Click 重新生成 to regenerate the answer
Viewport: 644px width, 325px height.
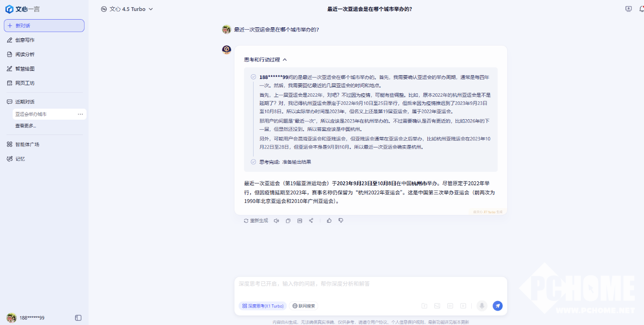pos(256,221)
